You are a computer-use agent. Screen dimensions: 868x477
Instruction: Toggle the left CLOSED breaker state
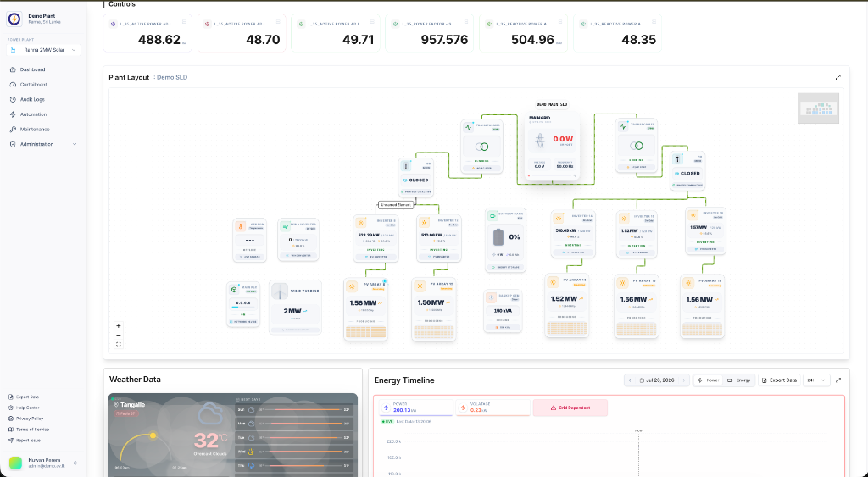point(416,180)
